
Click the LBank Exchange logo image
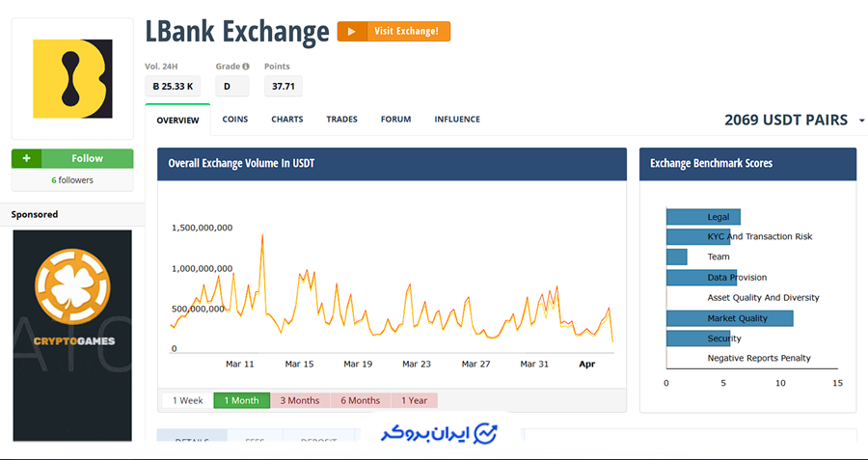tap(72, 78)
